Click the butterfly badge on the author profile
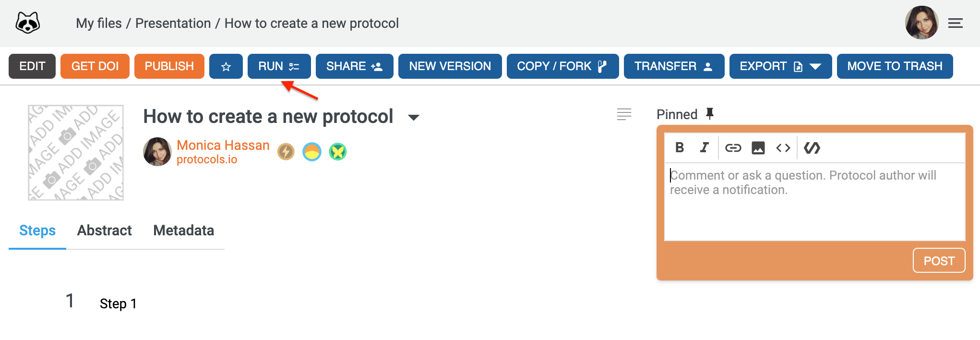 click(x=337, y=151)
